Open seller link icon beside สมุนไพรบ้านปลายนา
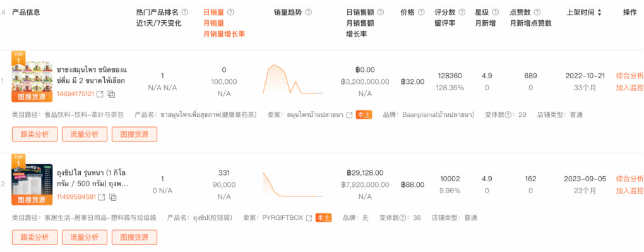This screenshot has height=252, width=644. pos(349,115)
